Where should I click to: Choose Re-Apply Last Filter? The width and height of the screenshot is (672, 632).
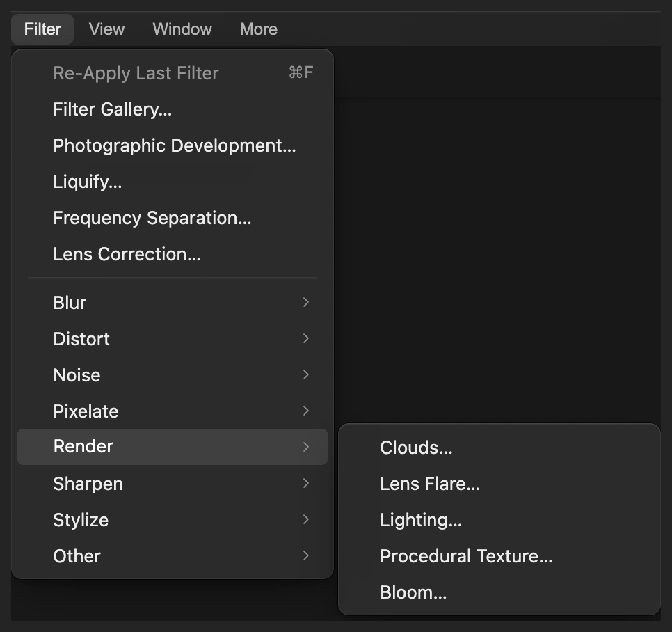[173, 73]
